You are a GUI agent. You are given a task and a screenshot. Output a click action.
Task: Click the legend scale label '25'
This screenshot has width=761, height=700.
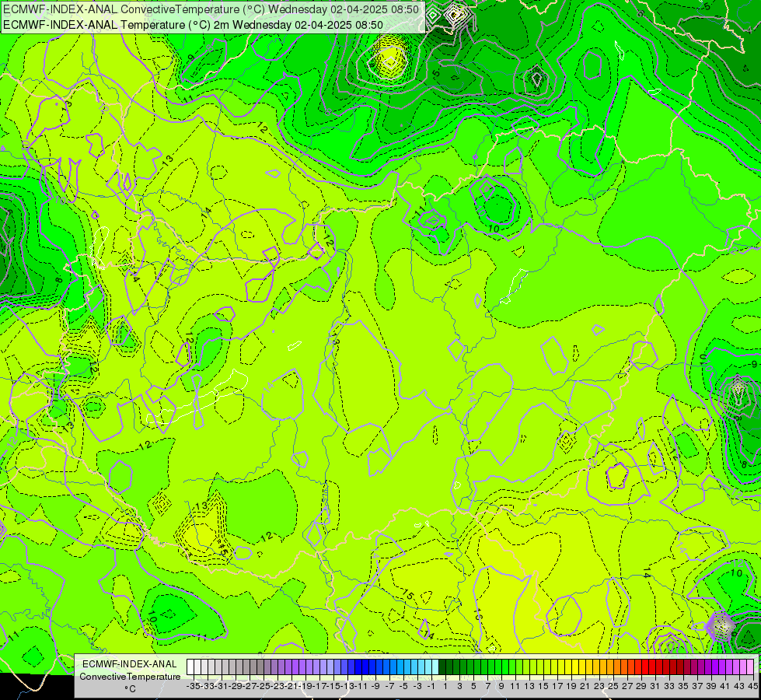[613, 686]
